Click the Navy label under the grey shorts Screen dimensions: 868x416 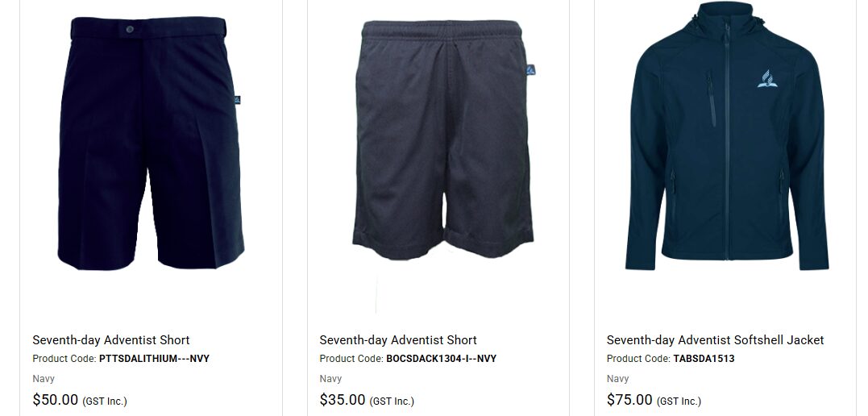coord(330,379)
